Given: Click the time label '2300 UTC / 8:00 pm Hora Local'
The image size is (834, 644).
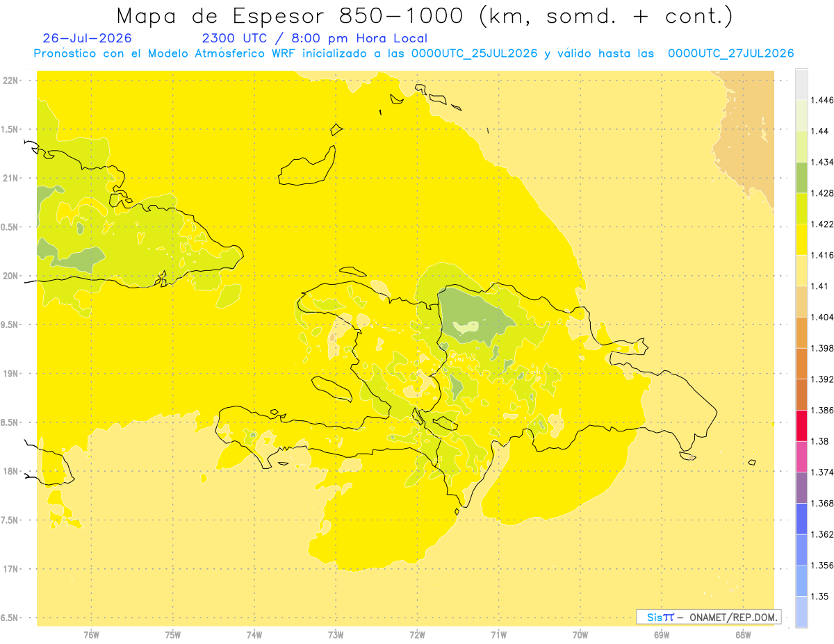Looking at the screenshot, I should (x=315, y=39).
